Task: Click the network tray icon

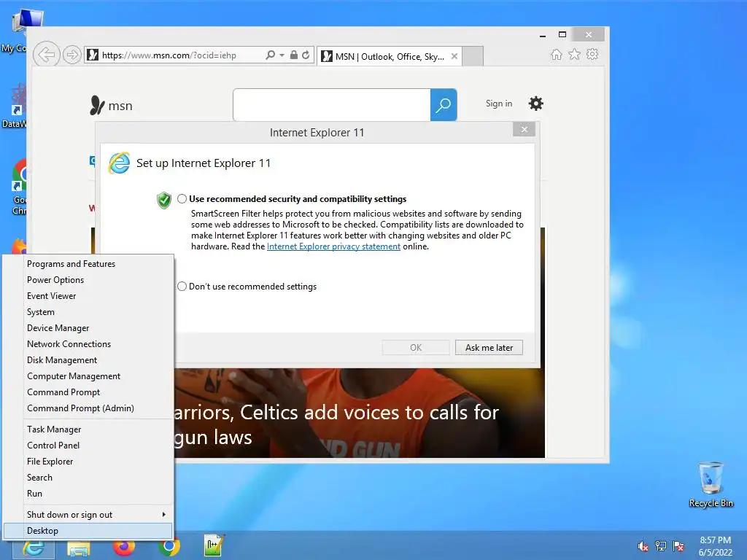Action: 661,546
